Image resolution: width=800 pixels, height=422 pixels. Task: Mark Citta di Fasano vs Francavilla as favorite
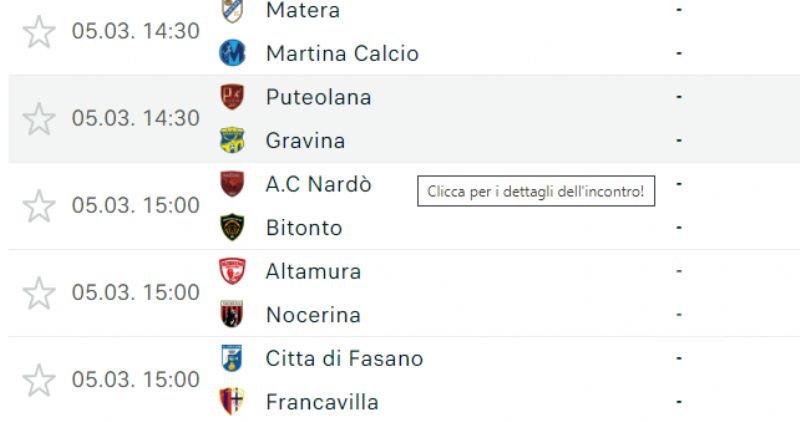point(39,380)
